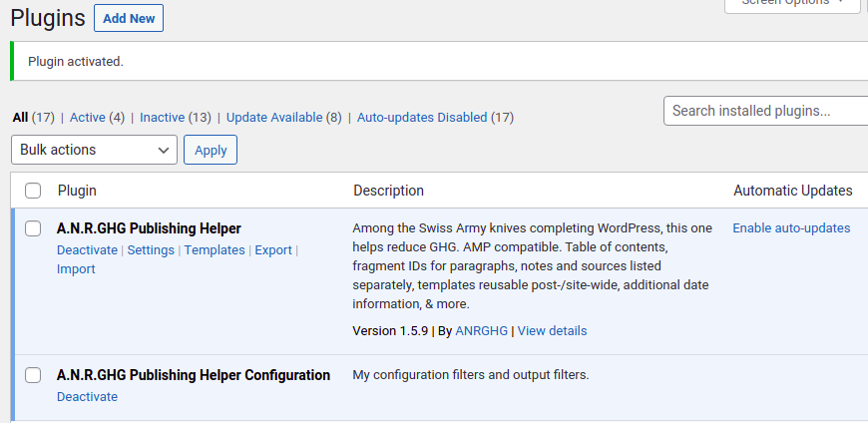Click the Export link
868x423 pixels.
(273, 250)
